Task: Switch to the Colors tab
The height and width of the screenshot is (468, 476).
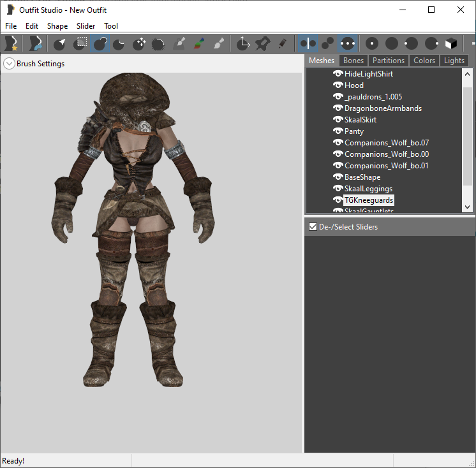Action: pos(424,61)
